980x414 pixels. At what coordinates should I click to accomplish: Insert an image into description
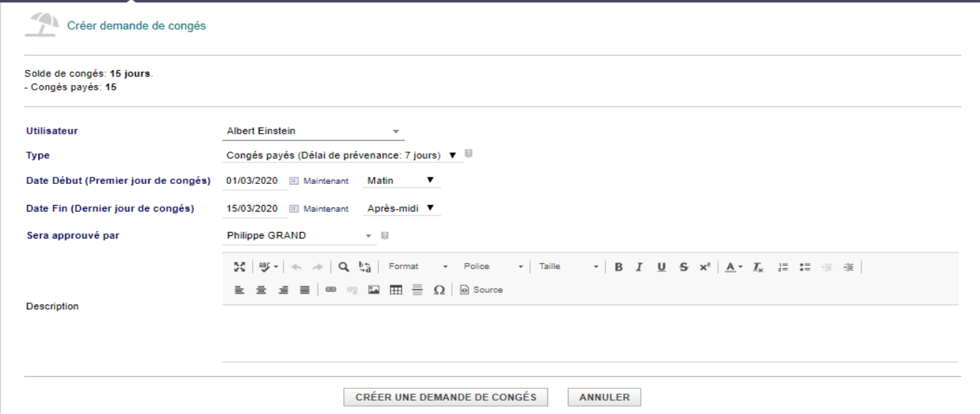373,289
